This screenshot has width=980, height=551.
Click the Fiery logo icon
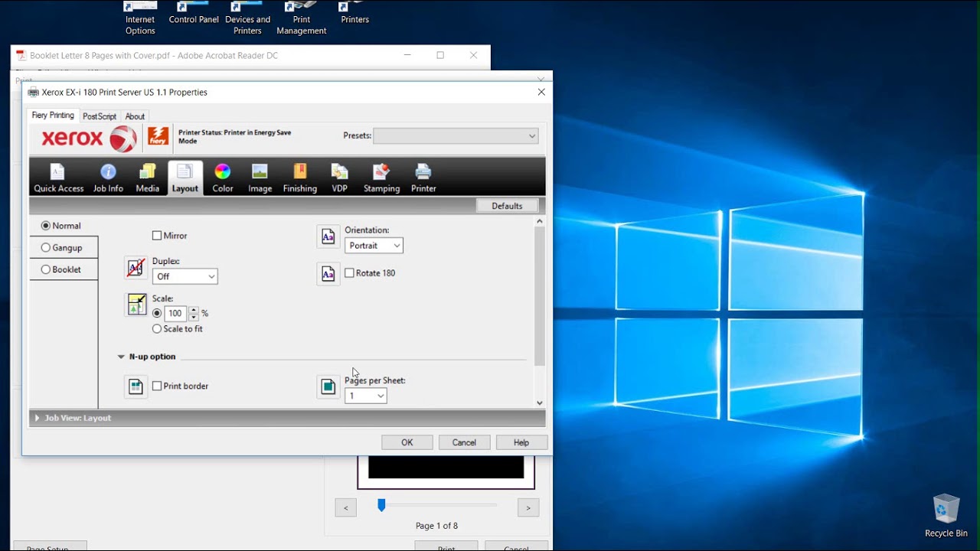158,137
